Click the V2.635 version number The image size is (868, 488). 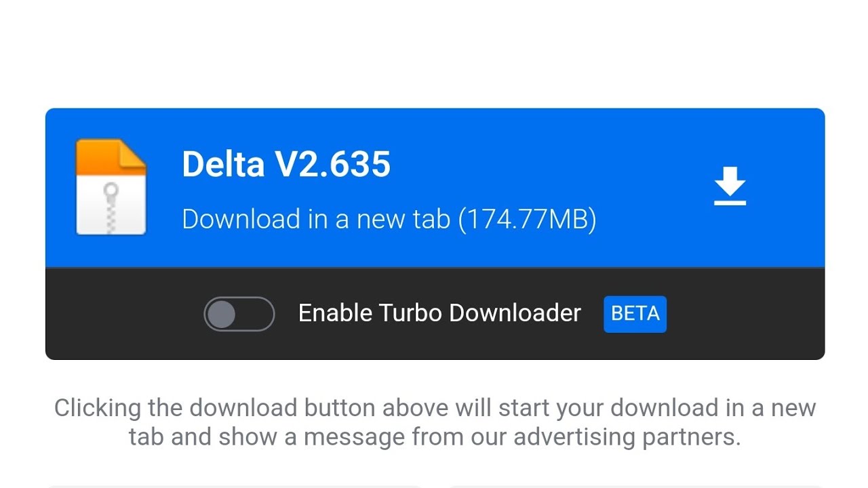click(x=332, y=164)
